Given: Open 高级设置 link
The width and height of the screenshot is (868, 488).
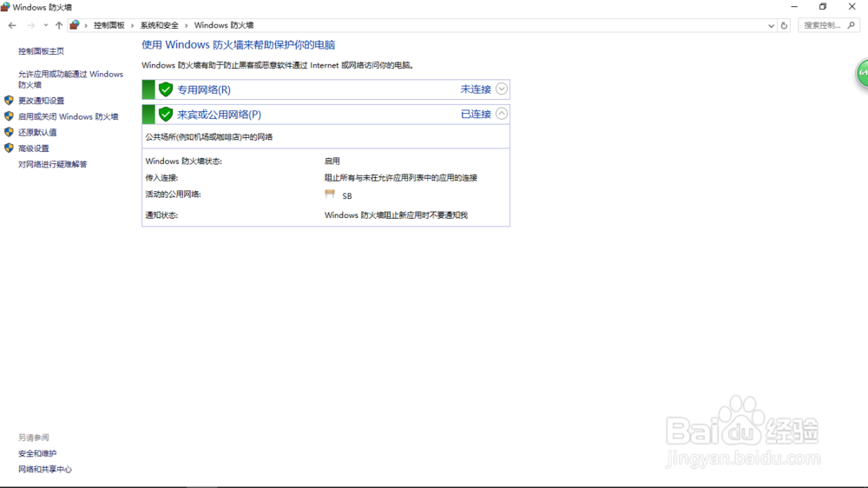Looking at the screenshot, I should pos(33,148).
